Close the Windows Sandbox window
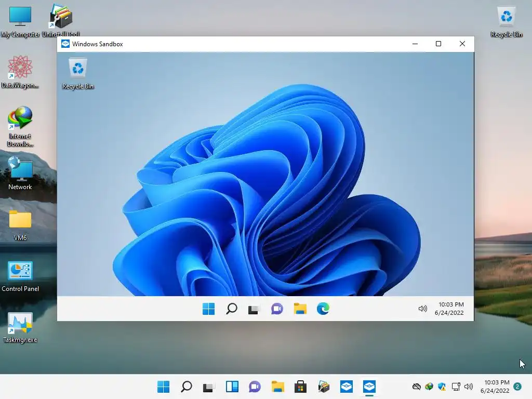The height and width of the screenshot is (399, 532). pos(462,44)
